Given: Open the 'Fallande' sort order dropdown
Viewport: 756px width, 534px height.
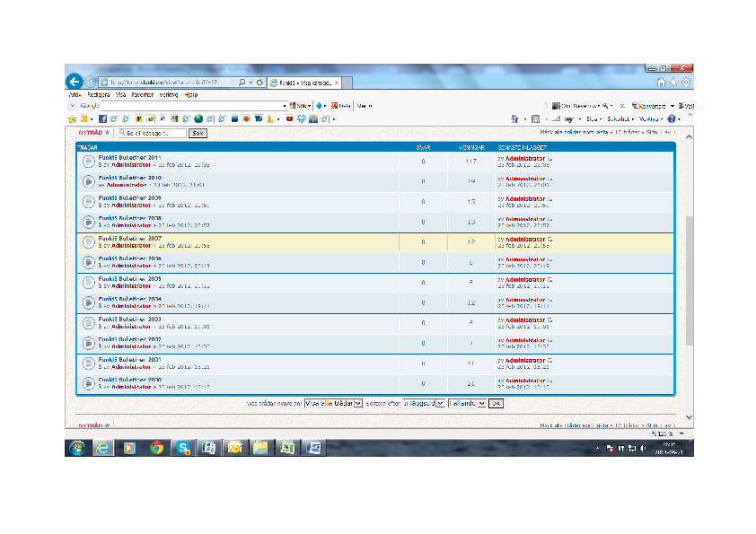Looking at the screenshot, I should (467, 403).
